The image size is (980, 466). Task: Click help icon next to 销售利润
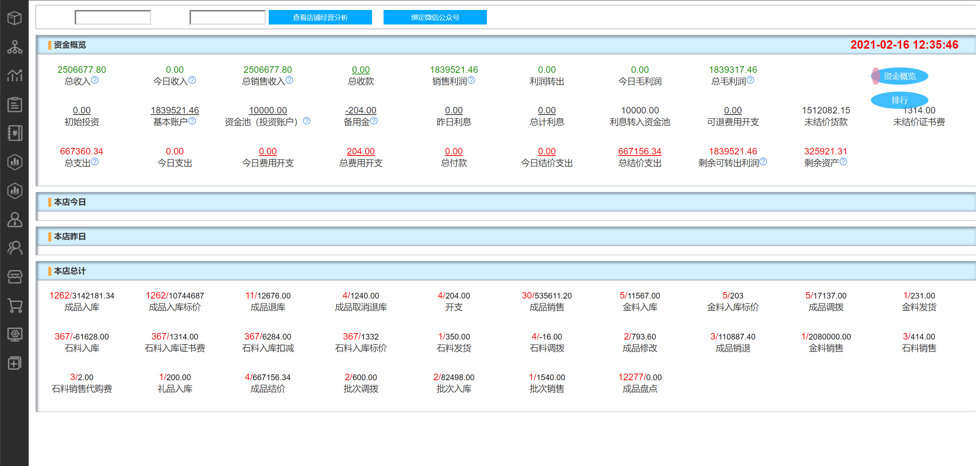point(471,80)
